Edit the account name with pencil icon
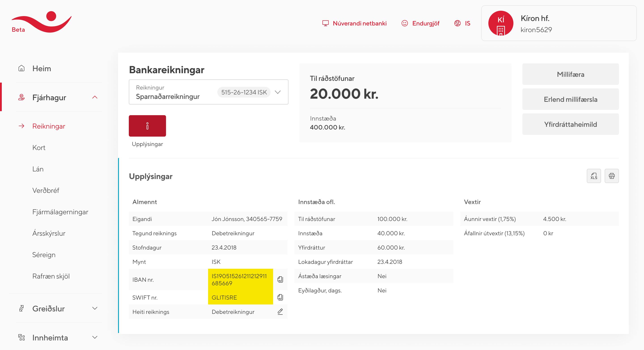Screen dimensions: 644x350 click(x=280, y=312)
